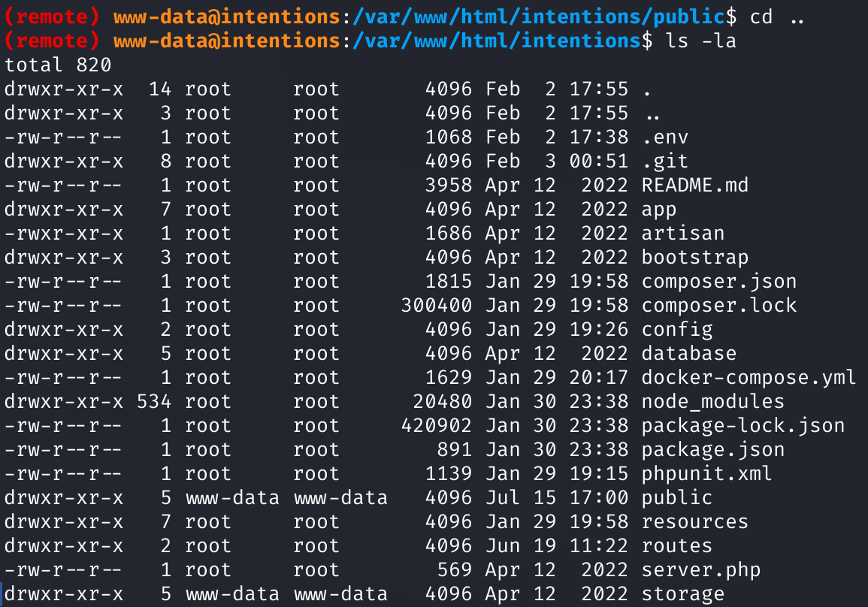
Task: Click the 'ls -la' command text
Action: [701, 41]
